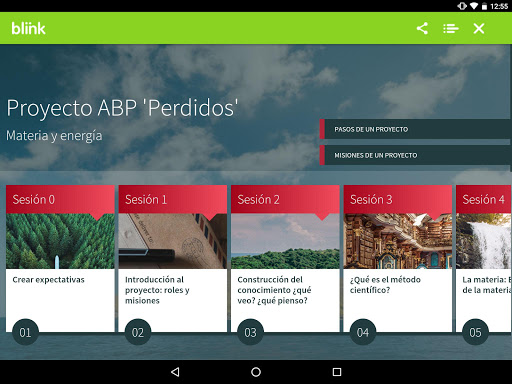
Task: Open '¿Qué es el método científico?' title
Action: pos(385,285)
